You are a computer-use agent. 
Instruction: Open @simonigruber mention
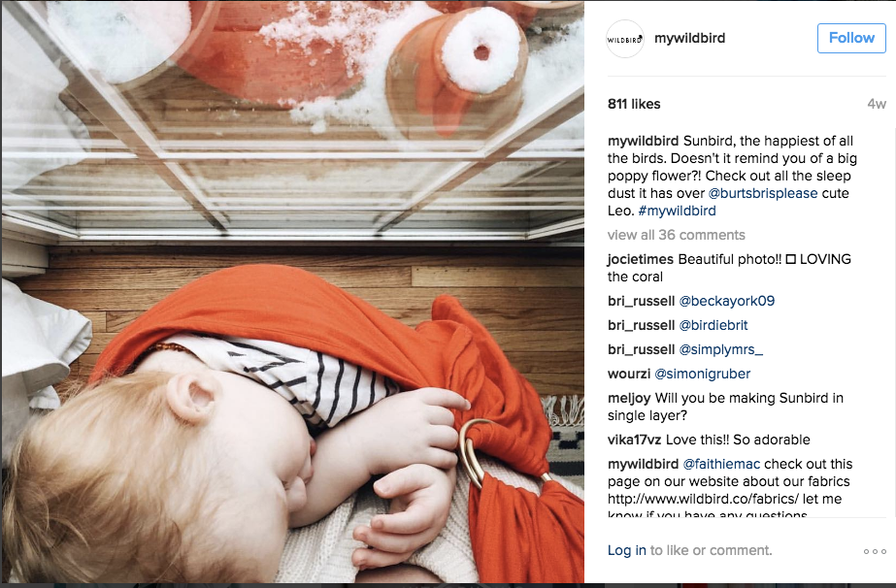click(702, 374)
